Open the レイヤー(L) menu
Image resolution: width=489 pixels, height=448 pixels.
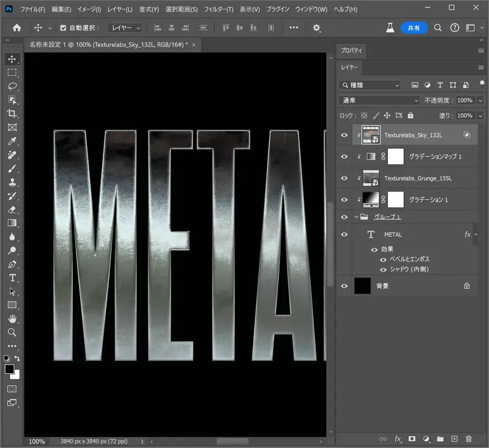(x=120, y=9)
